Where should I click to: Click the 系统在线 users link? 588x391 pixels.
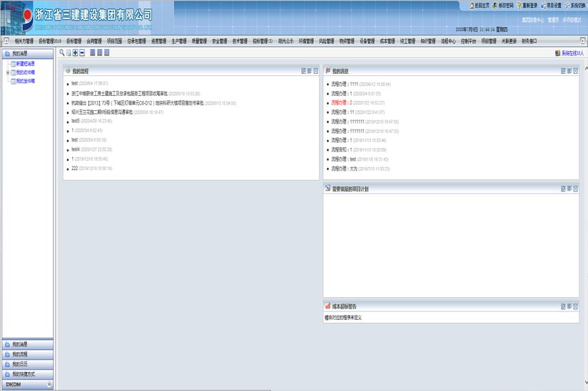click(572, 53)
